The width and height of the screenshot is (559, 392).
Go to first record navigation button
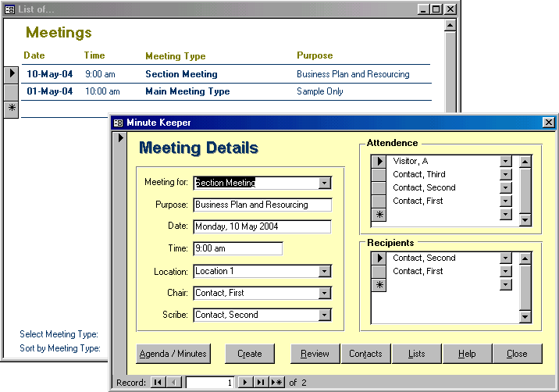tap(158, 383)
